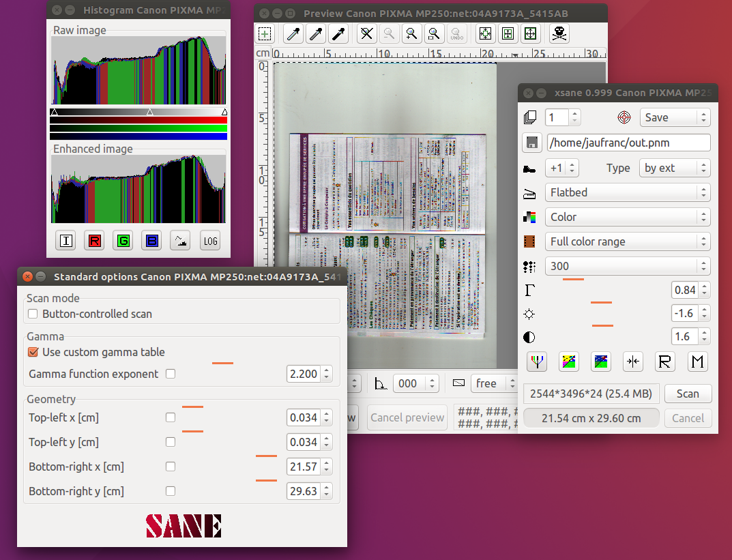Toggle LOG scale in Histogram window
The width and height of the screenshot is (732, 560).
(x=210, y=241)
